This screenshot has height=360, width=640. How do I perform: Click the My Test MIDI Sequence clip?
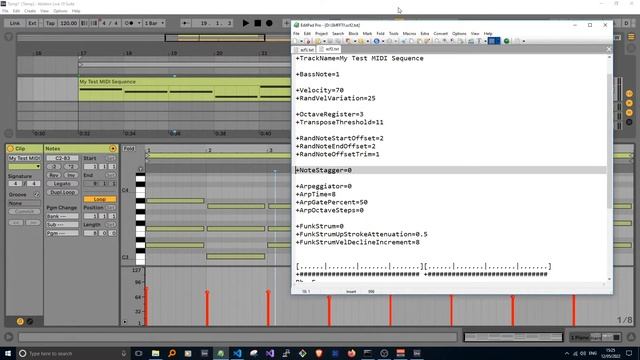pos(184,89)
